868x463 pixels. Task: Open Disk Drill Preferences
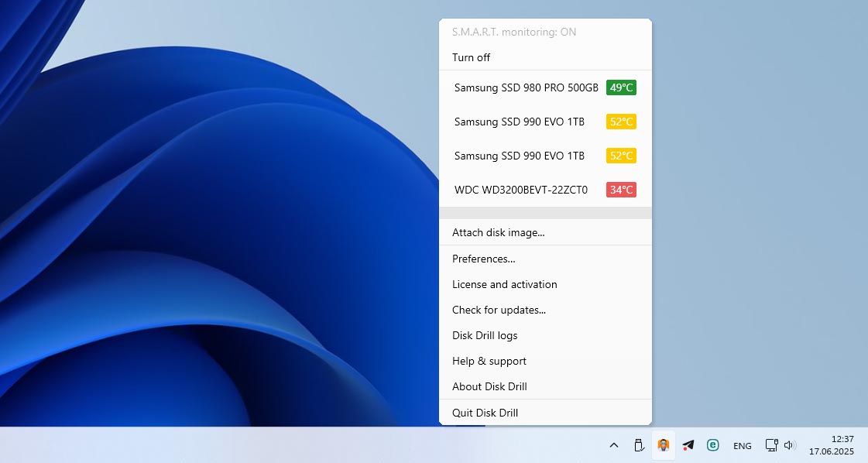point(483,259)
